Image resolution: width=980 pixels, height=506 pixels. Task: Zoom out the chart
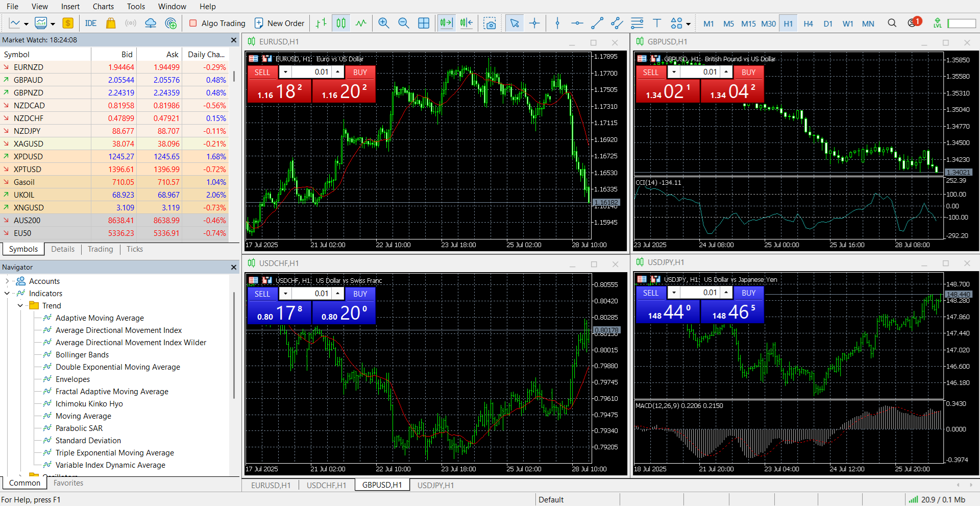pyautogui.click(x=404, y=23)
